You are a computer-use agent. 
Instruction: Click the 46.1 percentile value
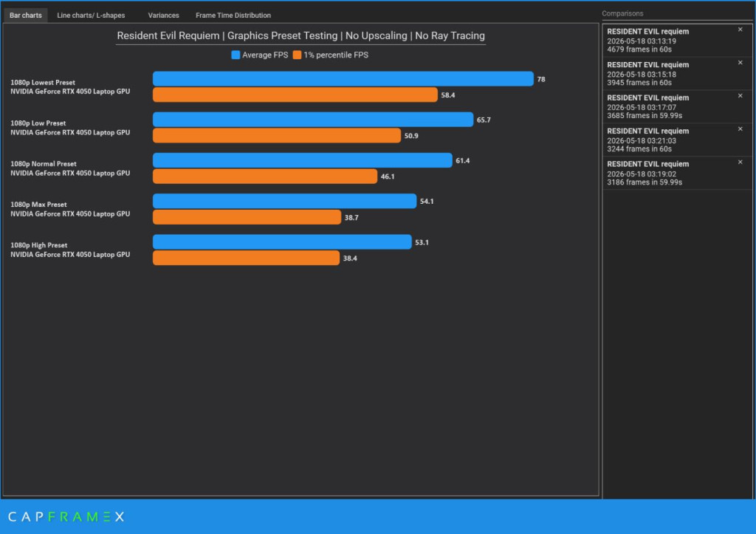[x=387, y=177]
